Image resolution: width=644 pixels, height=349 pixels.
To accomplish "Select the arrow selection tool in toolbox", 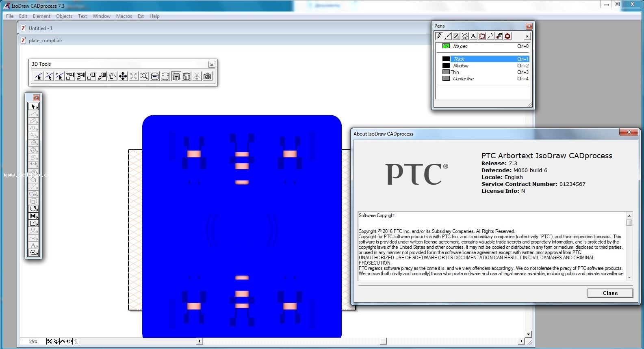I will (33, 107).
